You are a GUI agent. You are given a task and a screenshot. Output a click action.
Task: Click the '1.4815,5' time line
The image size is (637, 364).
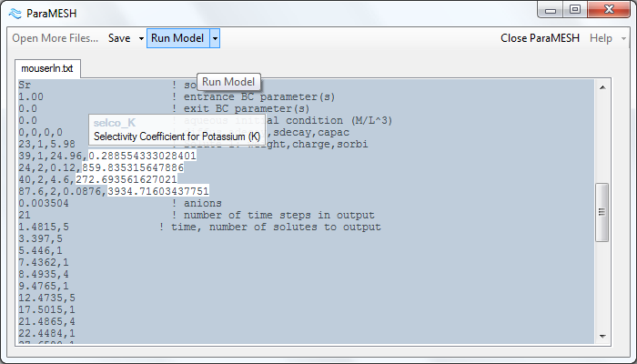[x=199, y=227]
